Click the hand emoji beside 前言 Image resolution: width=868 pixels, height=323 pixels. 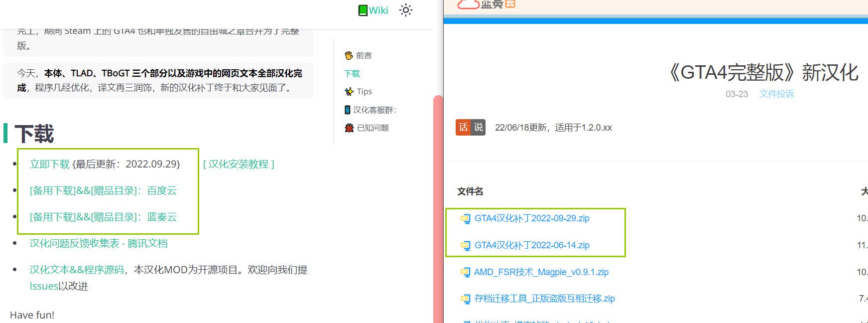pos(349,55)
